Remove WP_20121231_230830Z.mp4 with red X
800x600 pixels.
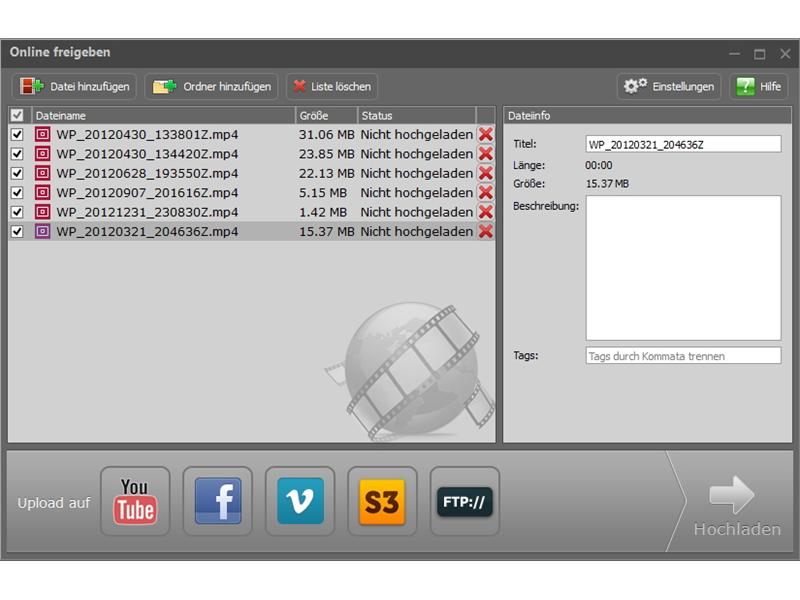click(x=486, y=212)
